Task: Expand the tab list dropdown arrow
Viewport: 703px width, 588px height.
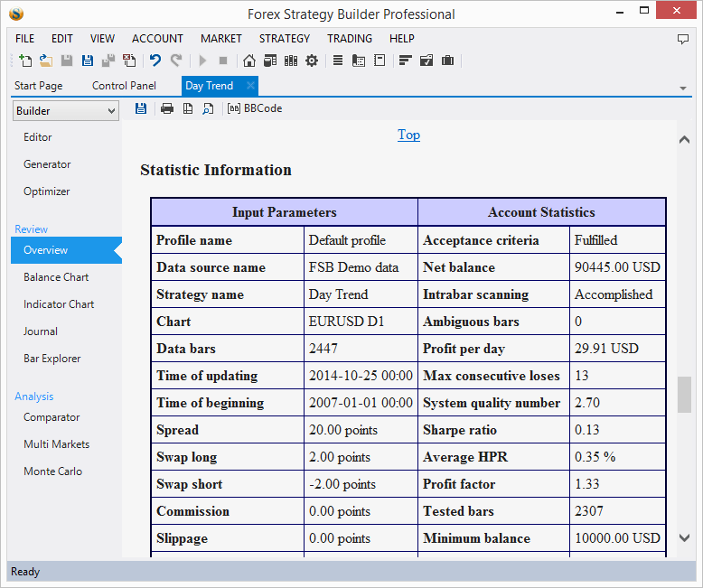Action: pos(683,89)
